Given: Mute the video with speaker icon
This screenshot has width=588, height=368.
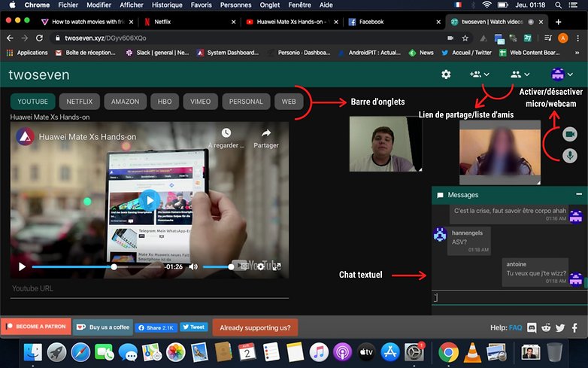Looking at the screenshot, I should pyautogui.click(x=193, y=266).
